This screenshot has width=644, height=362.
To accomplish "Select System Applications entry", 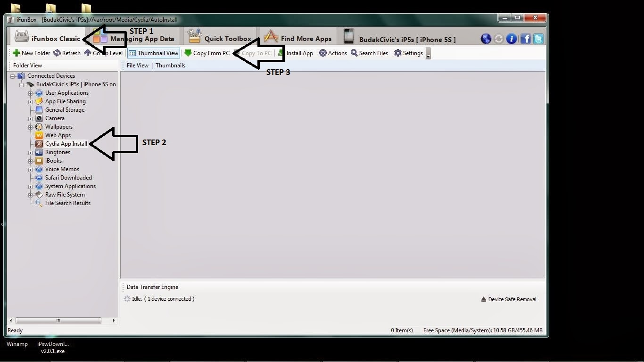I will (70, 186).
